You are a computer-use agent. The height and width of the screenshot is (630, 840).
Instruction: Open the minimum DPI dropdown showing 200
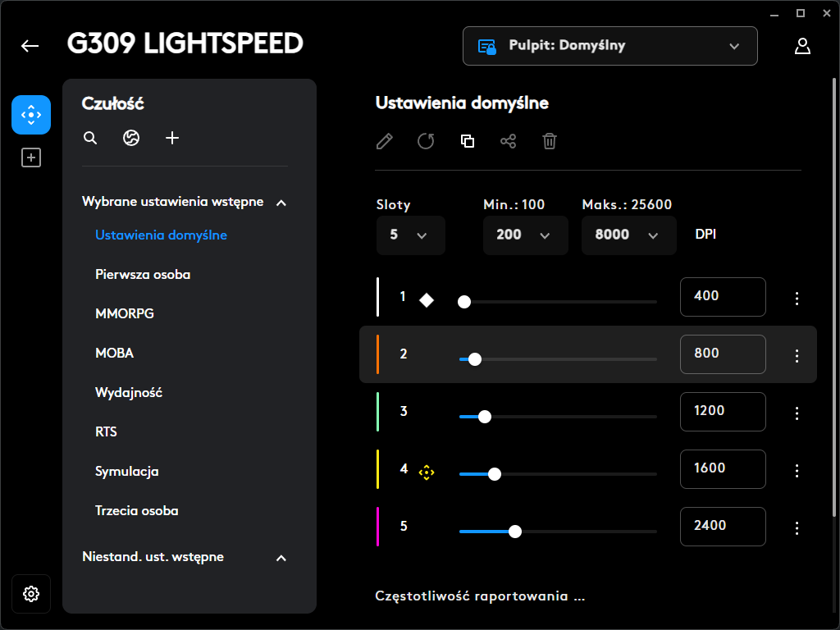(x=526, y=235)
